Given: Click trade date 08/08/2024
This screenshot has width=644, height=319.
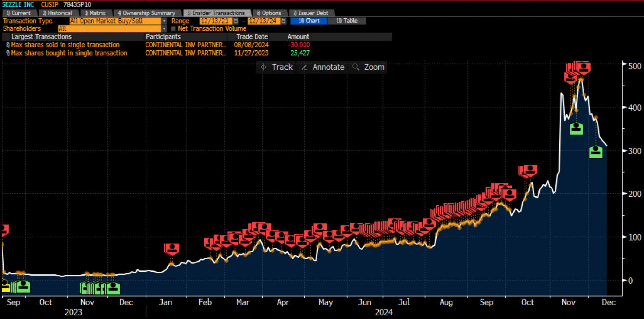Looking at the screenshot, I should coord(251,45).
